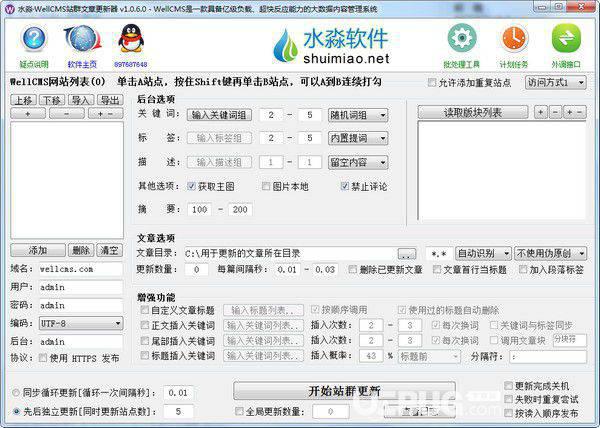Click the 输入关键词组 button
600x428 pixels.
[219, 115]
